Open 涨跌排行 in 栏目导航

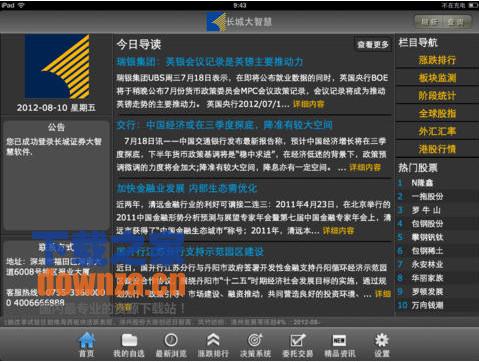437,60
